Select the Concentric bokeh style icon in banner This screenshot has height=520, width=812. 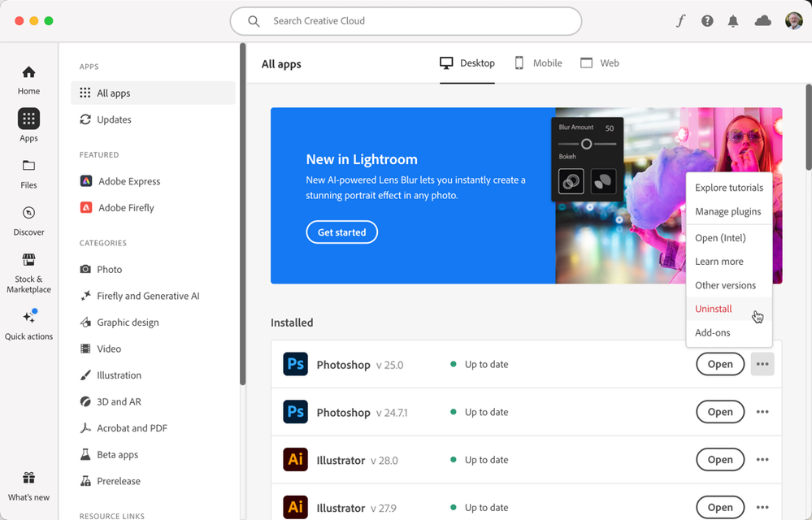coord(571,181)
